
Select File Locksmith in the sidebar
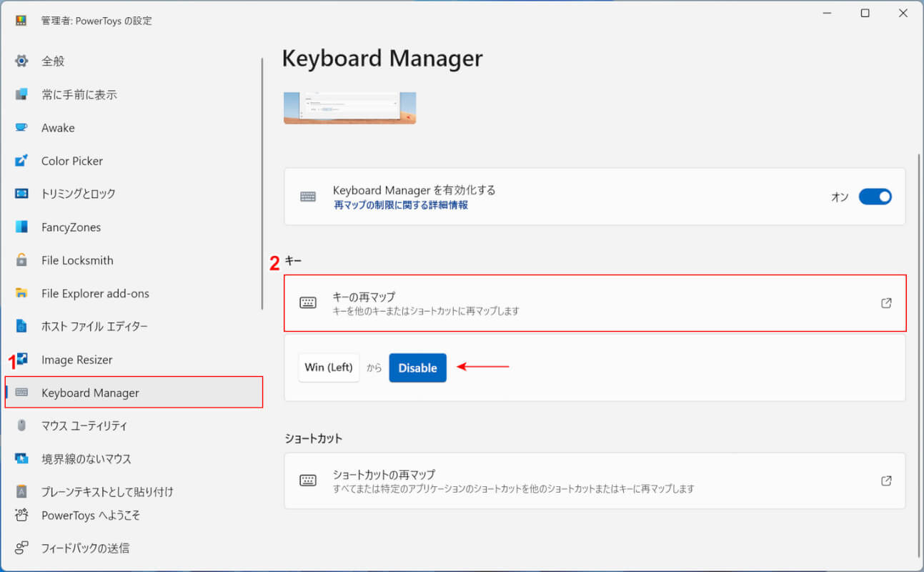[134, 260]
